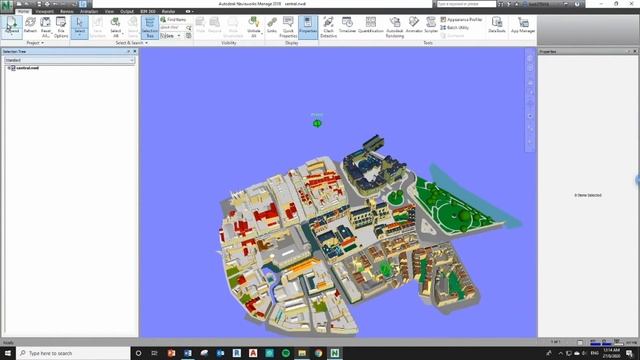
Task: Open the Animator tool
Action: click(x=414, y=25)
